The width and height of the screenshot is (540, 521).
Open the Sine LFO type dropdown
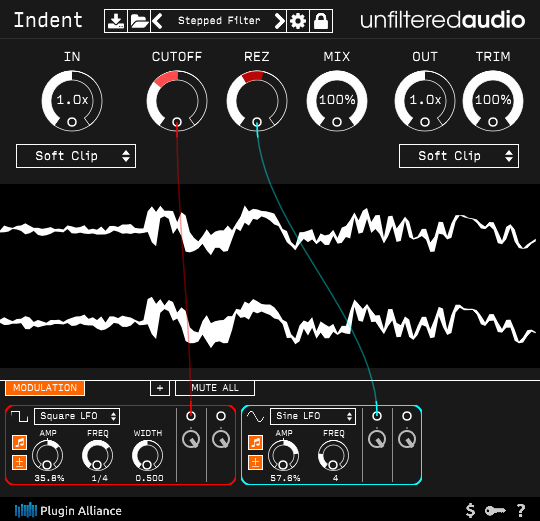point(313,416)
